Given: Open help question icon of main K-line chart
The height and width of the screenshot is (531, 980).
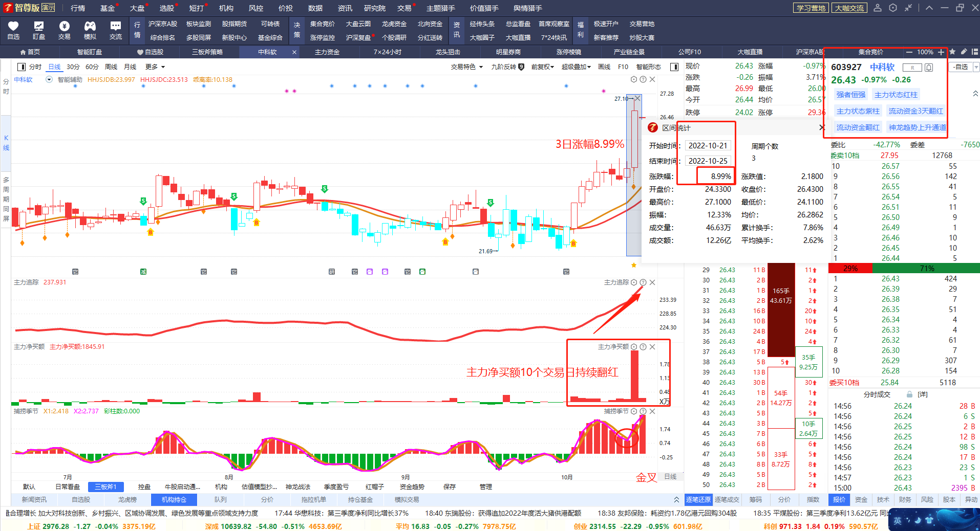Looking at the screenshot, I should (x=643, y=79).
